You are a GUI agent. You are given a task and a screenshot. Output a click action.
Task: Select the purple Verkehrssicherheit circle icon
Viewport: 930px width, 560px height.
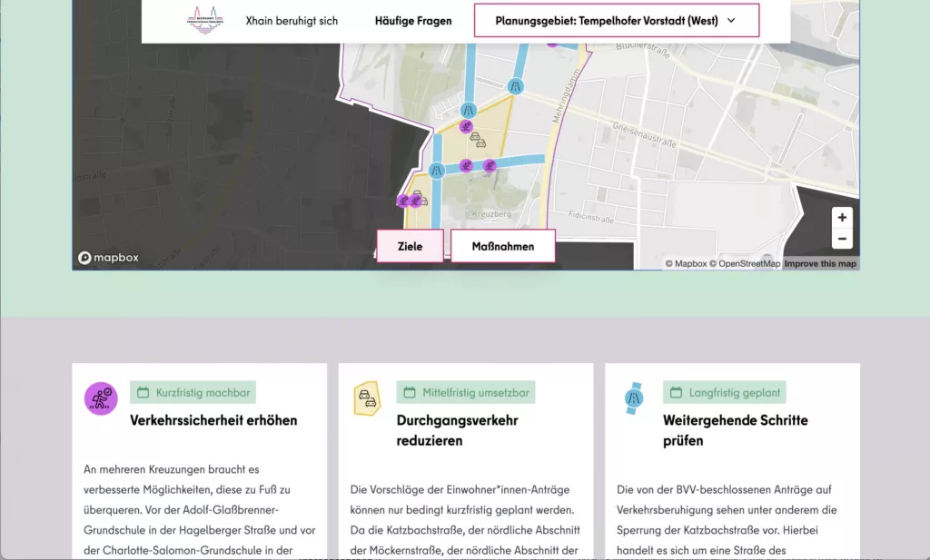pos(101,398)
